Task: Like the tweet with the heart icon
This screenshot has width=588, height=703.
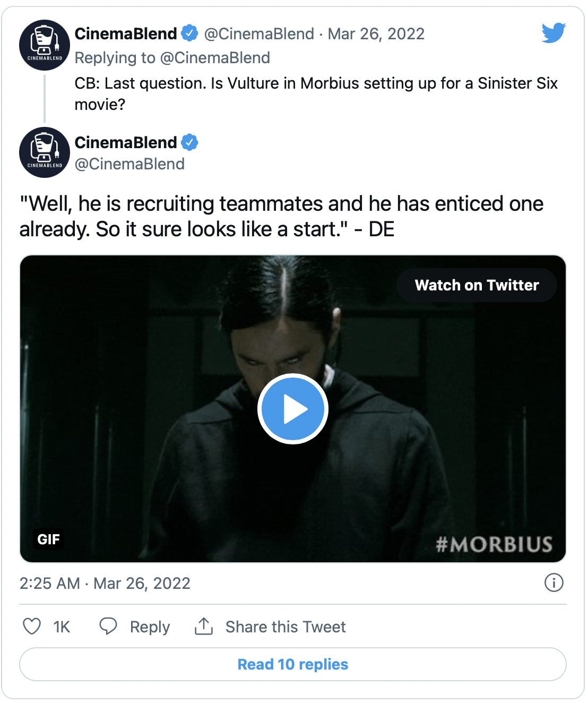Action: pos(32,627)
